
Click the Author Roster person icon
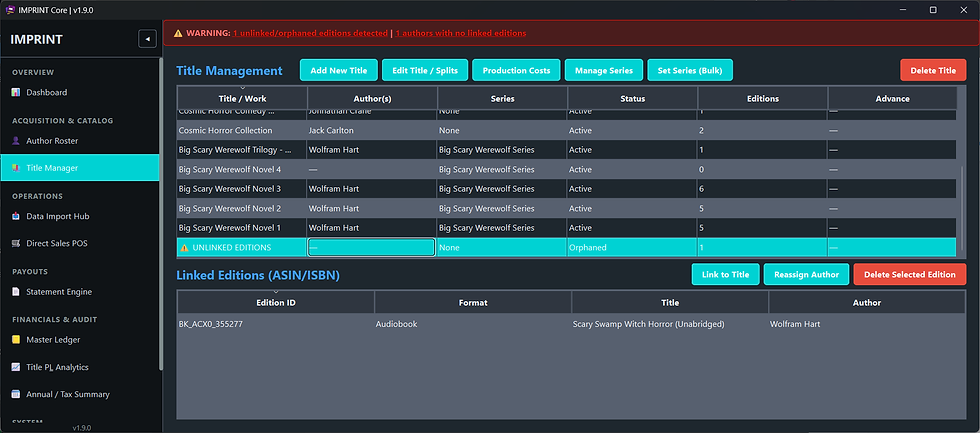[16, 141]
